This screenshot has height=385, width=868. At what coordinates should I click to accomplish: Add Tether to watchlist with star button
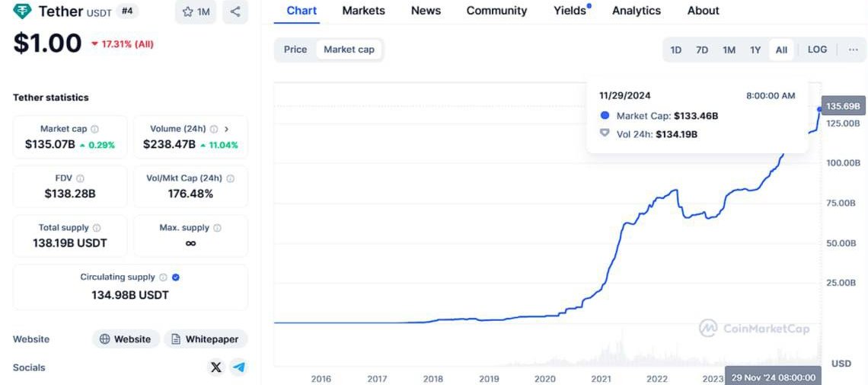pyautogui.click(x=196, y=11)
